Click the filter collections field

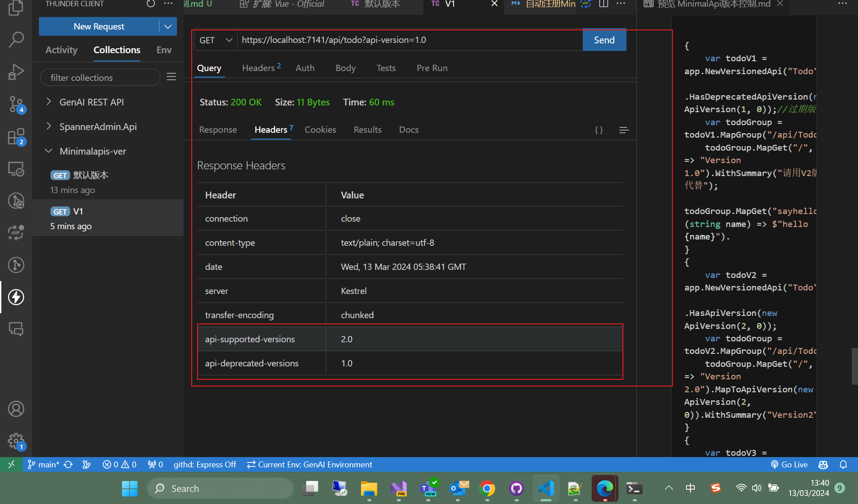(x=100, y=77)
